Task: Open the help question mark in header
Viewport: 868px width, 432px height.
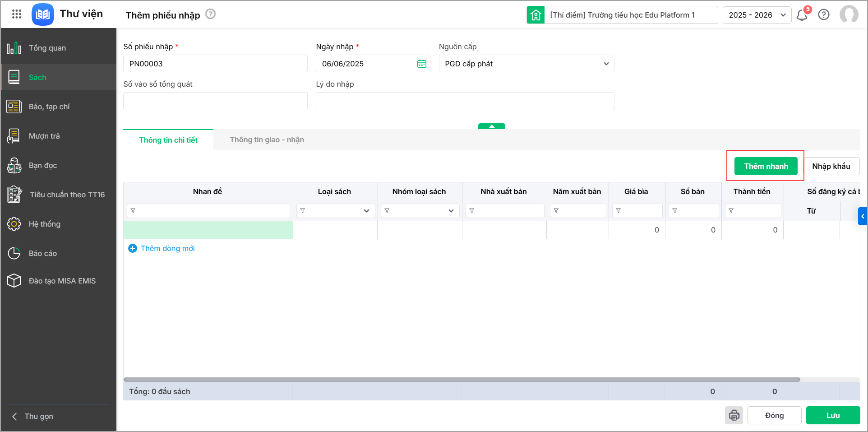Action: click(824, 15)
